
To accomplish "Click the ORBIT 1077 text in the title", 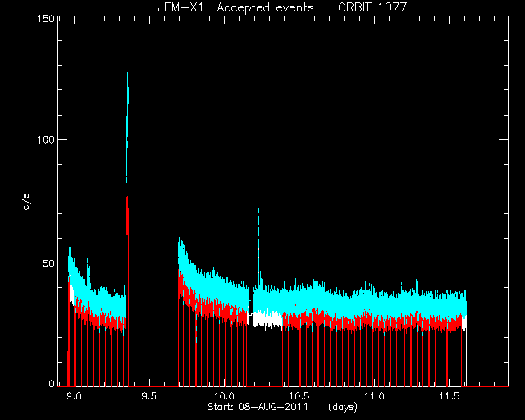I will click(372, 7).
